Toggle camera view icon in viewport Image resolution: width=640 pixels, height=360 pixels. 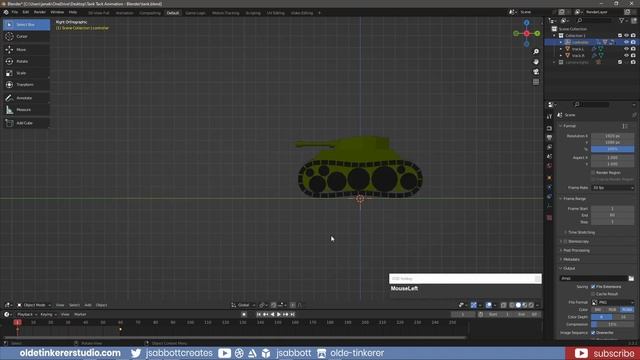536,72
